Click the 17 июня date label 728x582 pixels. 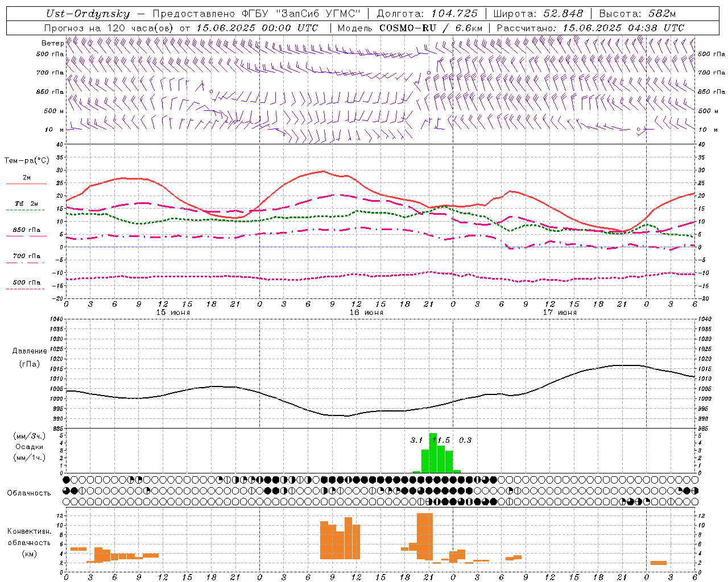click(560, 313)
